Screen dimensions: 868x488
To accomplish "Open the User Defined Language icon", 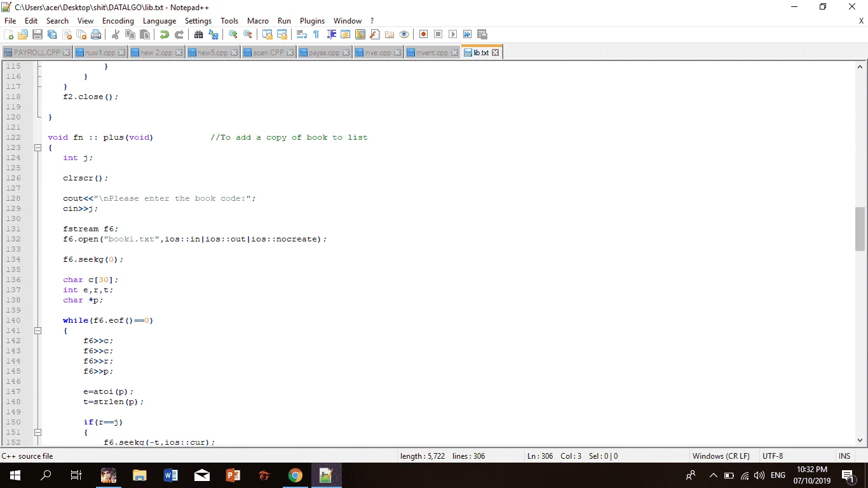I will (346, 34).
